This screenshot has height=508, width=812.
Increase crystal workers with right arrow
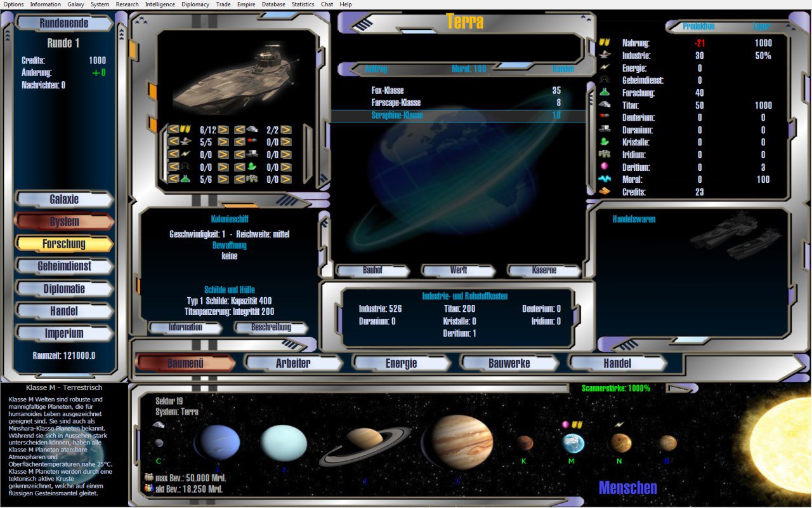coord(286,166)
